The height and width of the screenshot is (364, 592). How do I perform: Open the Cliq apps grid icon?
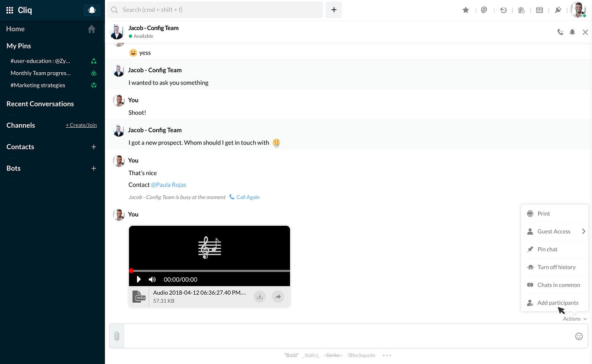pos(10,10)
